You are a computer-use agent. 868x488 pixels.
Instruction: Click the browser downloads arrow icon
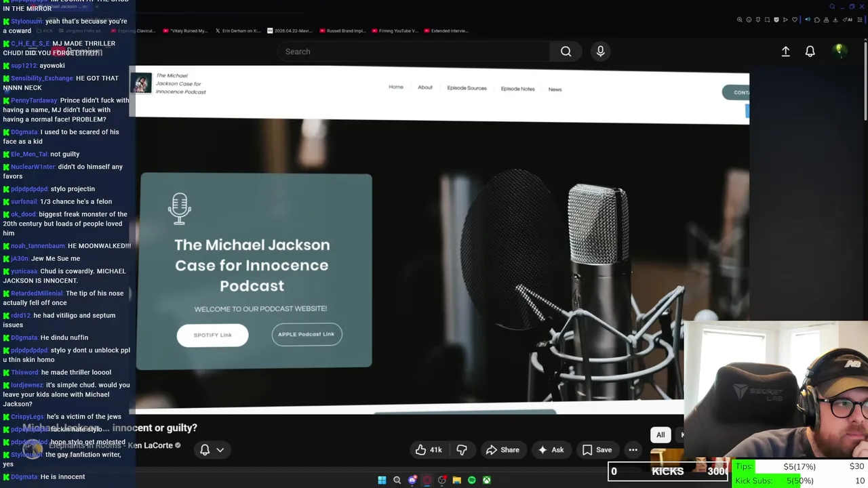(x=835, y=20)
